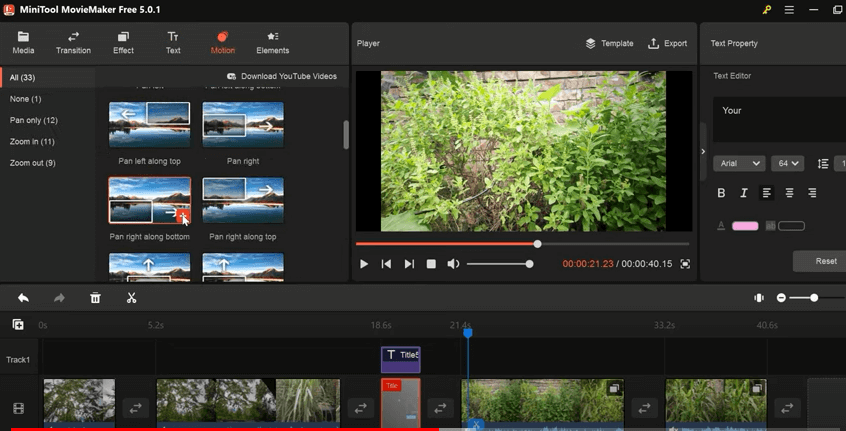Click the Export button
This screenshot has width=846, height=431.
(x=667, y=44)
